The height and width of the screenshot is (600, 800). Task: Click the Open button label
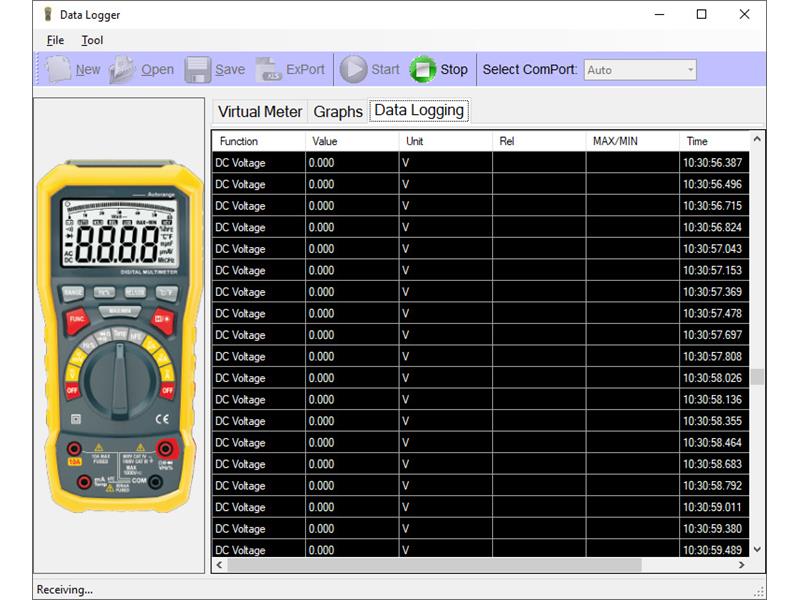[157, 69]
